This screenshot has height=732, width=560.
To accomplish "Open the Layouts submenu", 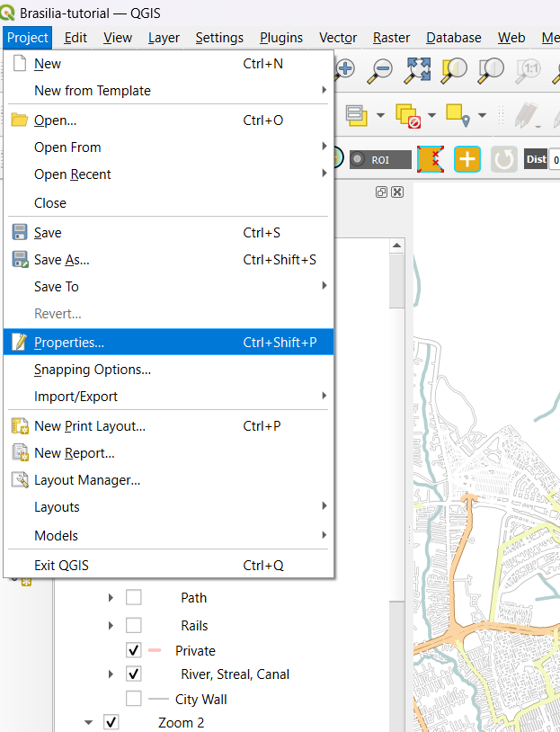I will tap(168, 506).
